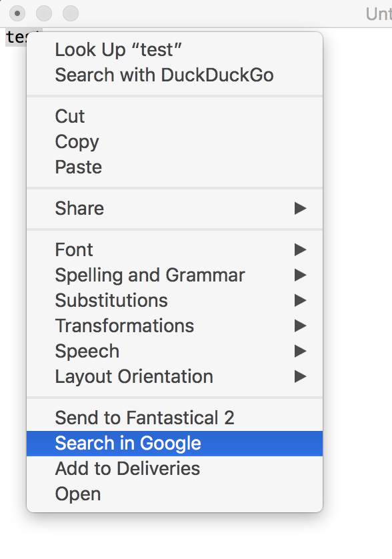The height and width of the screenshot is (559, 392).
Task: Select Add to Deliveries service
Action: (x=175, y=469)
